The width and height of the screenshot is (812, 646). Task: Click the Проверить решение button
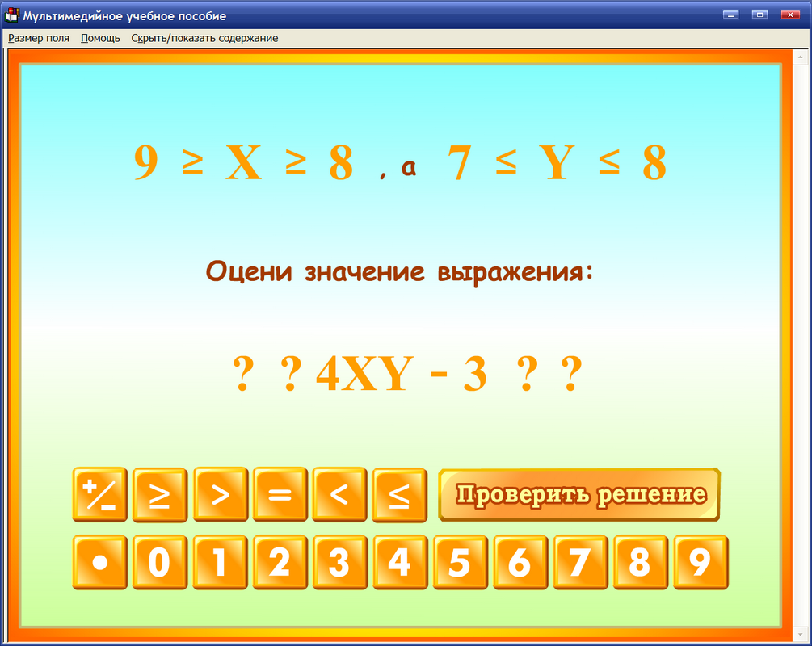577,494
